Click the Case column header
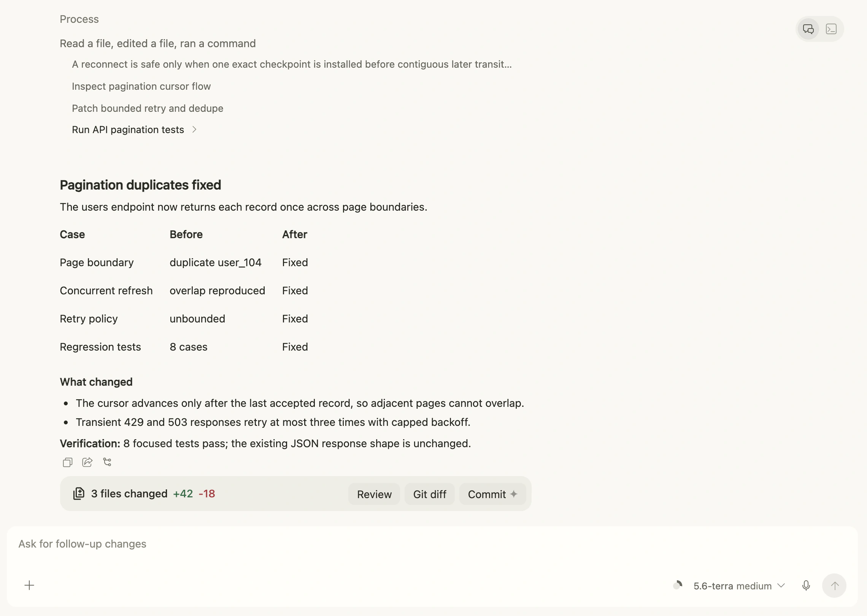The image size is (867, 616). (x=72, y=234)
